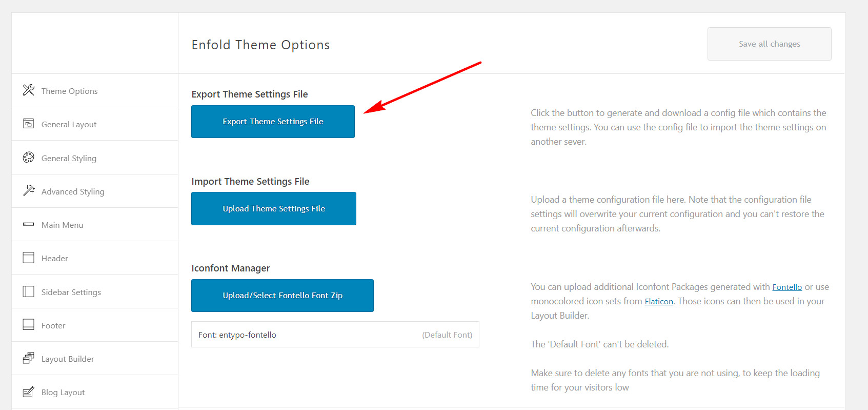Viewport: 868px width, 410px height.
Task: Click Upload/Select Fontello Font Zip button
Action: click(x=282, y=296)
